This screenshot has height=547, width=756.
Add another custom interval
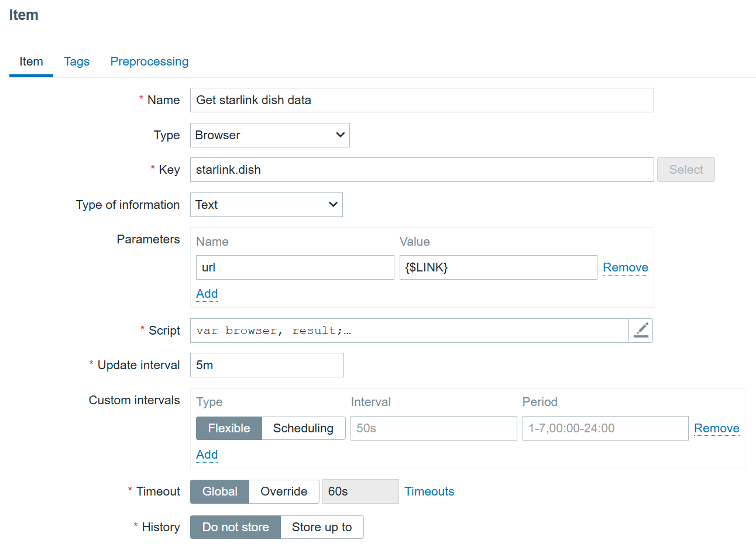pos(207,455)
